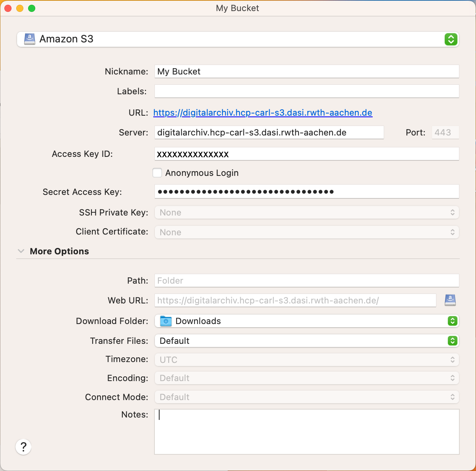The image size is (476, 471).
Task: Click the S3 icon beside the Web URL field
Action: coord(450,300)
